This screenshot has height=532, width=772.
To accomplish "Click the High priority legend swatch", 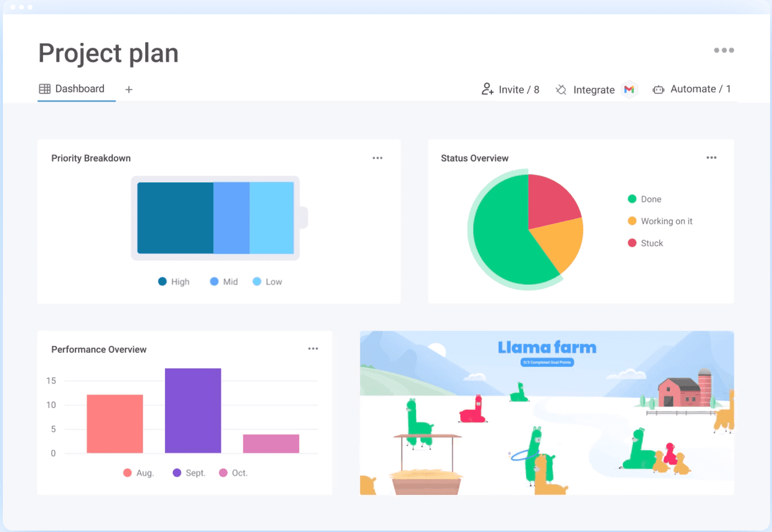I will (x=163, y=282).
